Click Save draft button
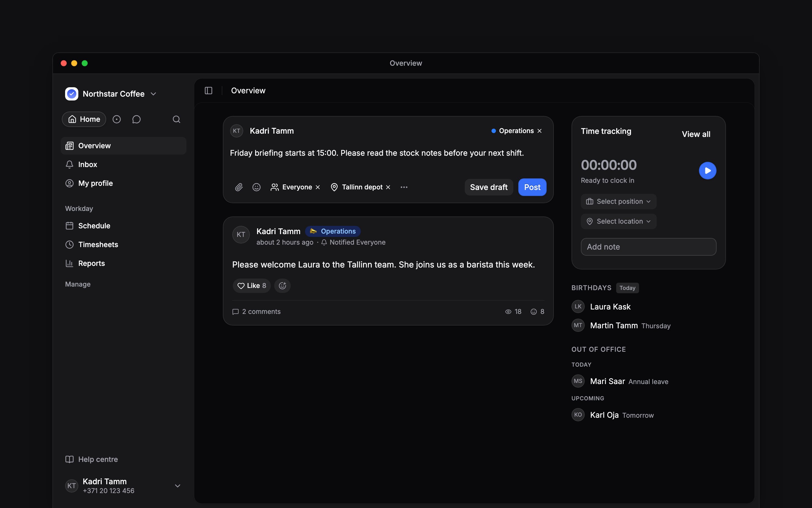Viewport: 812px width, 508px height. tap(488, 187)
